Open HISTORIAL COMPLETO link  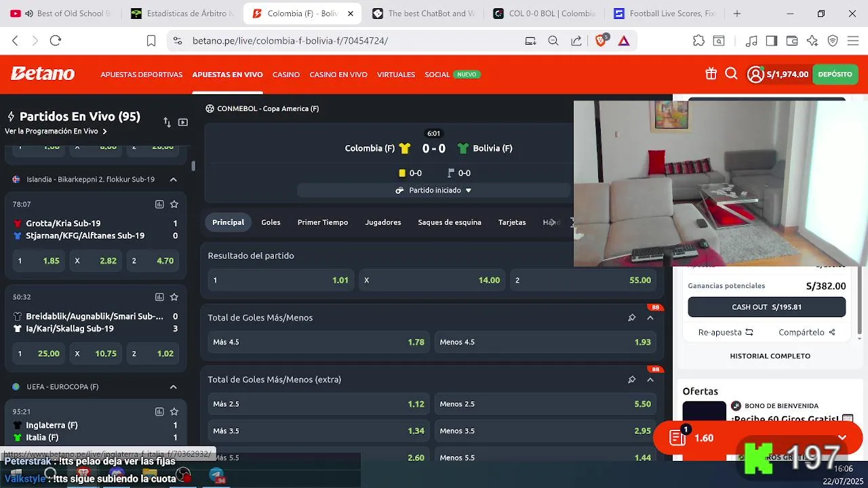[770, 356]
